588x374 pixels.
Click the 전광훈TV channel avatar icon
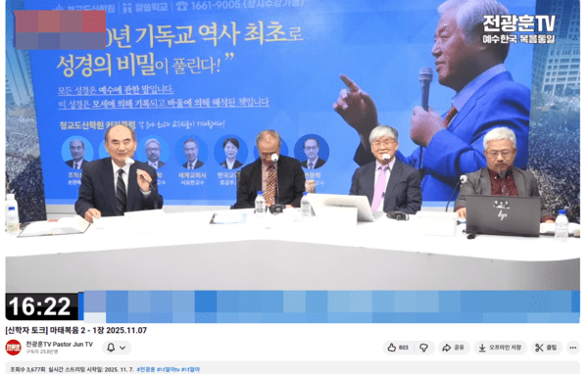[x=13, y=348]
